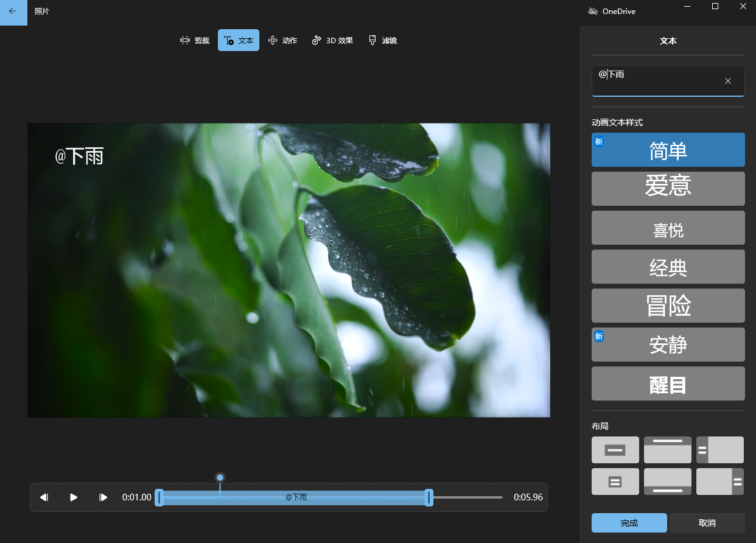
Task: Open the 动作 motion tool
Action: [282, 40]
